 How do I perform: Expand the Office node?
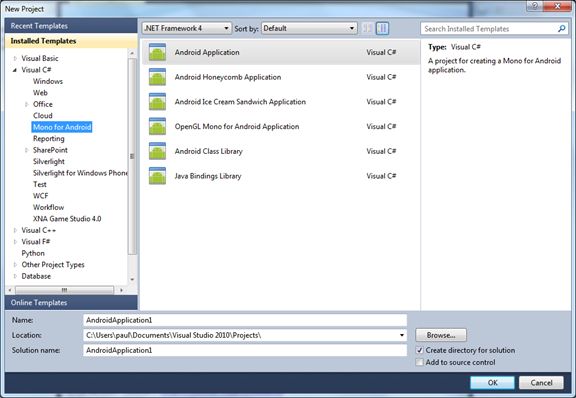point(26,104)
